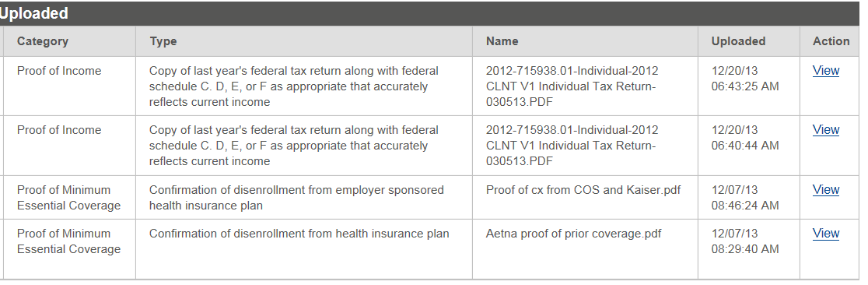Open View link for 06:40:44 AM upload
The height and width of the screenshot is (285, 868).
[x=825, y=130]
